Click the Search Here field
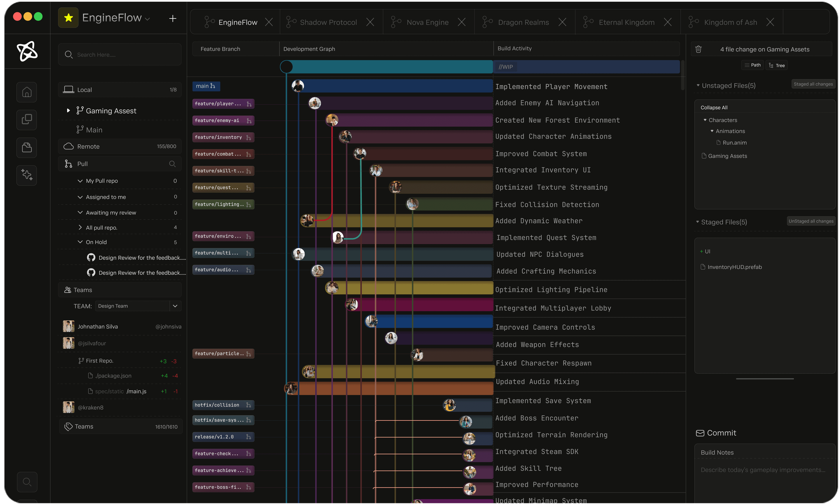The image size is (840, 504). pyautogui.click(x=120, y=54)
